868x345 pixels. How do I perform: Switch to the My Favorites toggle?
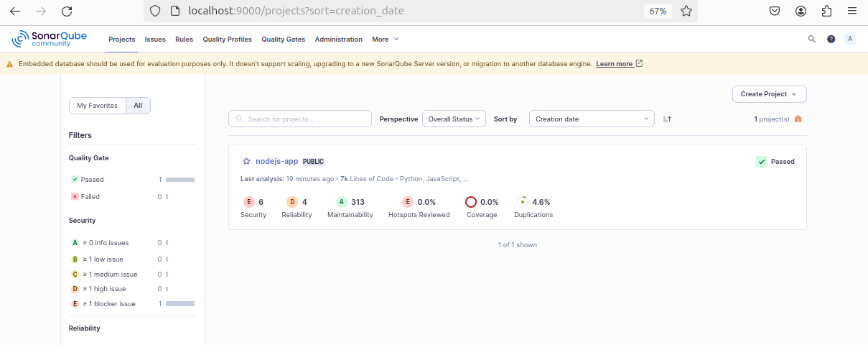[x=97, y=106]
